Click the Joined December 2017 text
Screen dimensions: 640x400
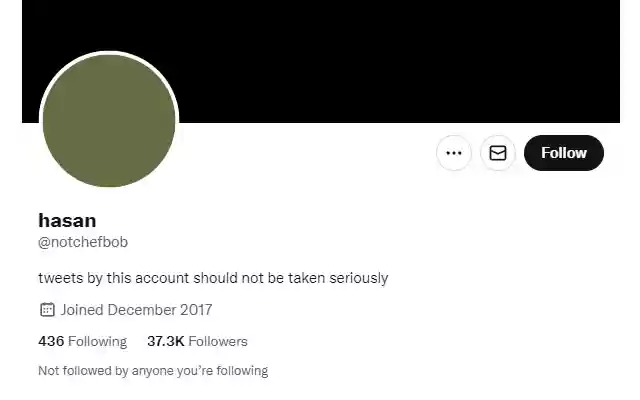point(136,310)
